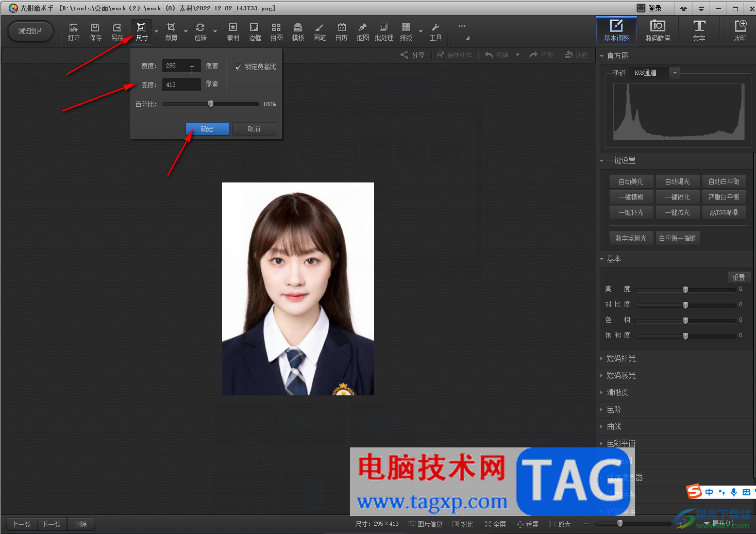
Task: Click the 饱和度 saturation slider handle
Action: pyautogui.click(x=685, y=336)
